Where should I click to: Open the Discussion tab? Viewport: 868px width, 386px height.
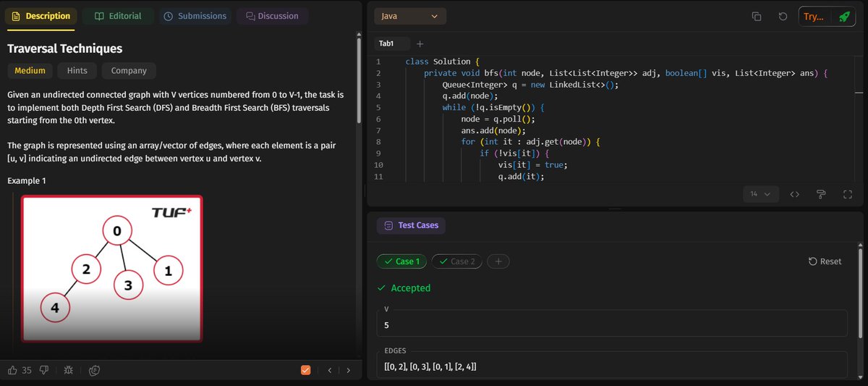pyautogui.click(x=272, y=16)
